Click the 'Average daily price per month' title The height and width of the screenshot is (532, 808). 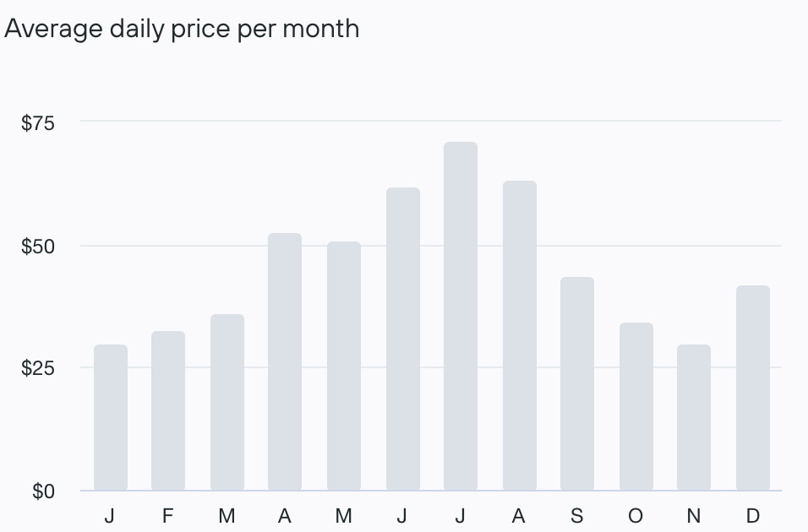[x=182, y=29]
